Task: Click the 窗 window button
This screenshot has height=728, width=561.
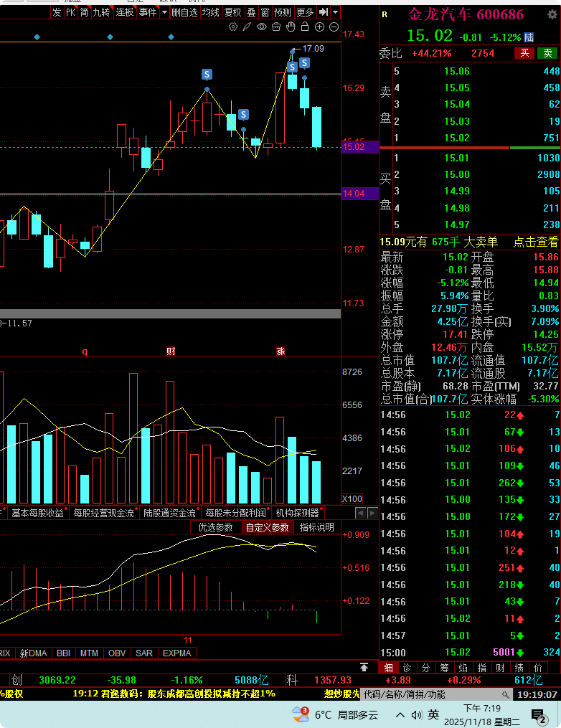Action: (x=265, y=12)
